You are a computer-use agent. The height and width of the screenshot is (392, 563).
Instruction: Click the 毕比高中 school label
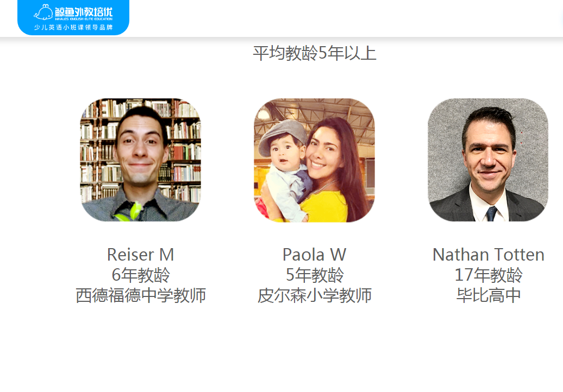[x=489, y=295]
